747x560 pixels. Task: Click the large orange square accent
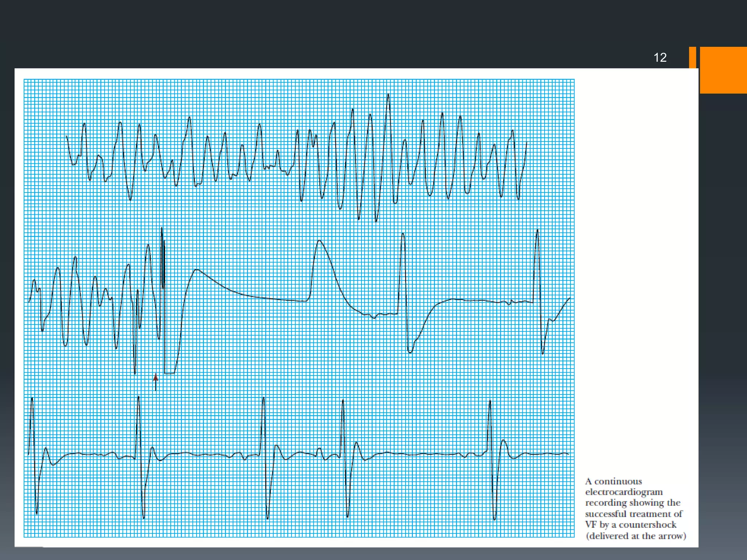point(723,70)
